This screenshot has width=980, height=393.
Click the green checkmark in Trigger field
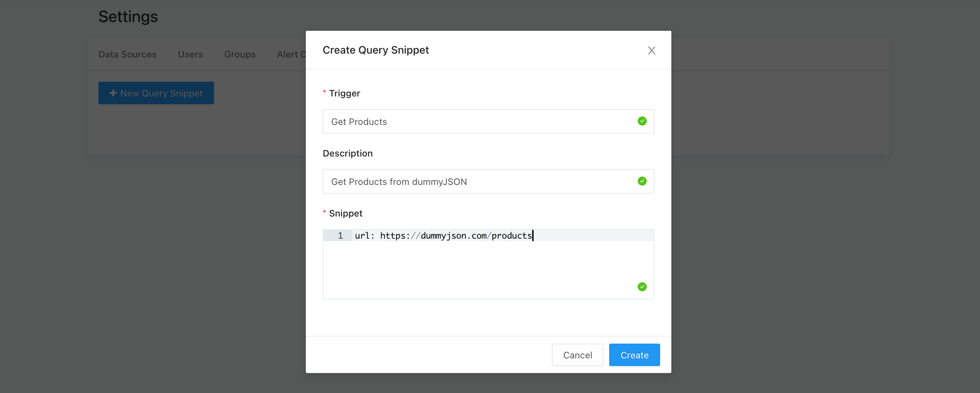coord(642,121)
